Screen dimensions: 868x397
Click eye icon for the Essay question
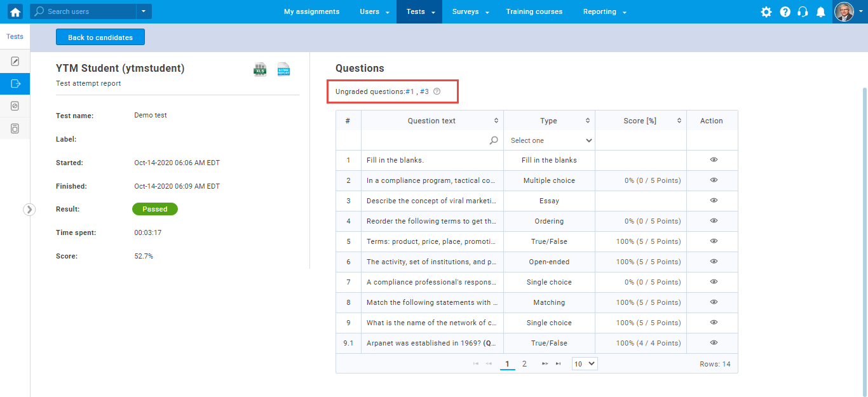(714, 201)
